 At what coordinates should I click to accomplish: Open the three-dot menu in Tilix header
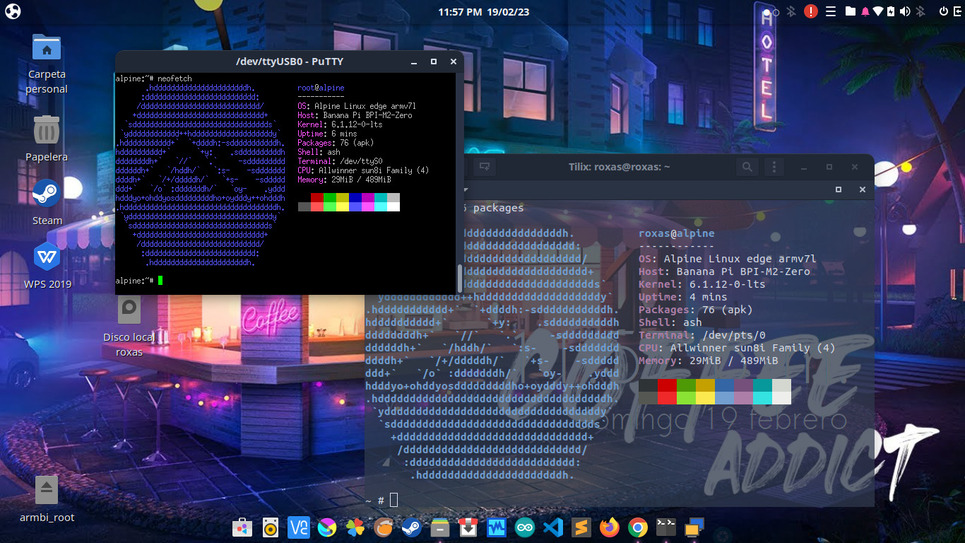click(x=774, y=167)
